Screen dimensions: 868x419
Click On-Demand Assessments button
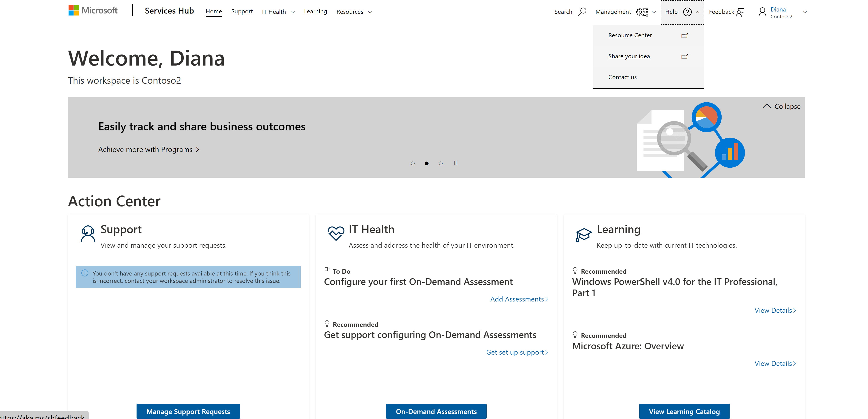coord(436,411)
